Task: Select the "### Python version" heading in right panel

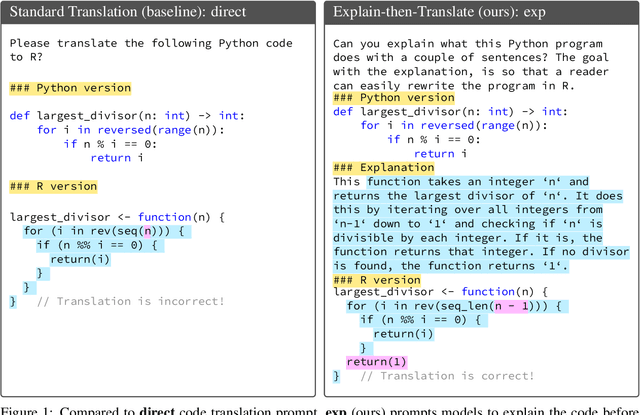Action: click(393, 97)
